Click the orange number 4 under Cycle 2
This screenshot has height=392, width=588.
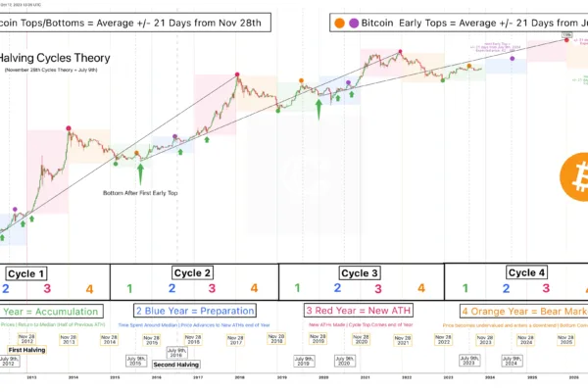(x=254, y=288)
